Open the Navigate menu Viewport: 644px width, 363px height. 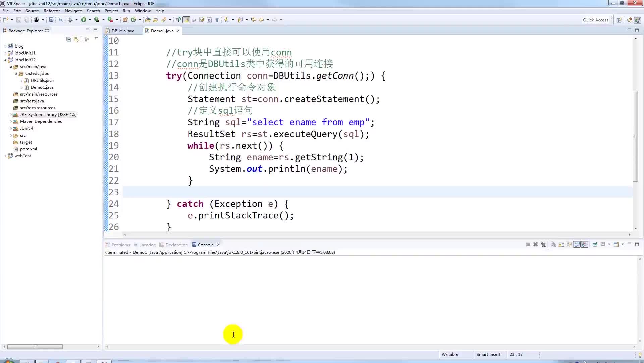[x=73, y=11]
